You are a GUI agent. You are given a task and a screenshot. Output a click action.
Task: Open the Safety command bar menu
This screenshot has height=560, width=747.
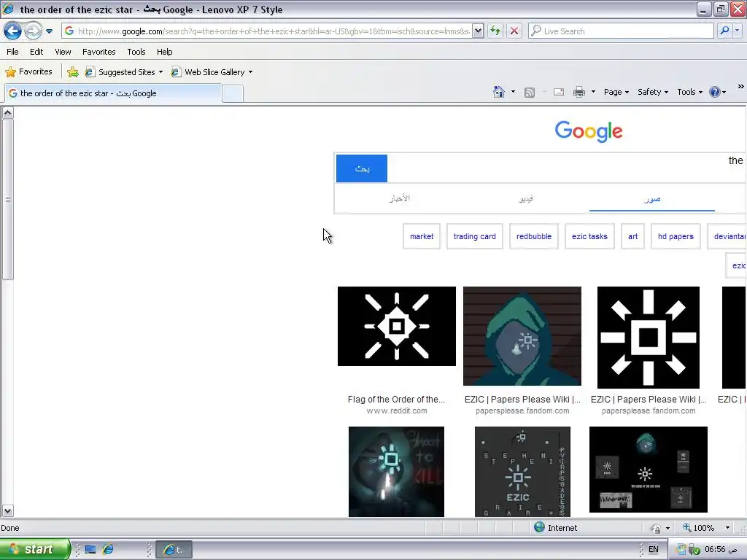653,92
